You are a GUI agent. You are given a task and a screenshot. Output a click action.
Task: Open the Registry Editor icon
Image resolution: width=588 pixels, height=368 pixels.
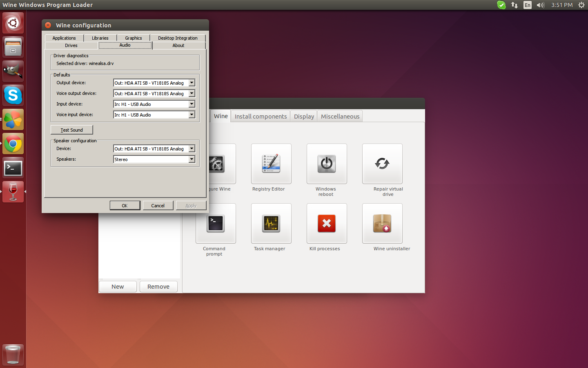click(271, 164)
